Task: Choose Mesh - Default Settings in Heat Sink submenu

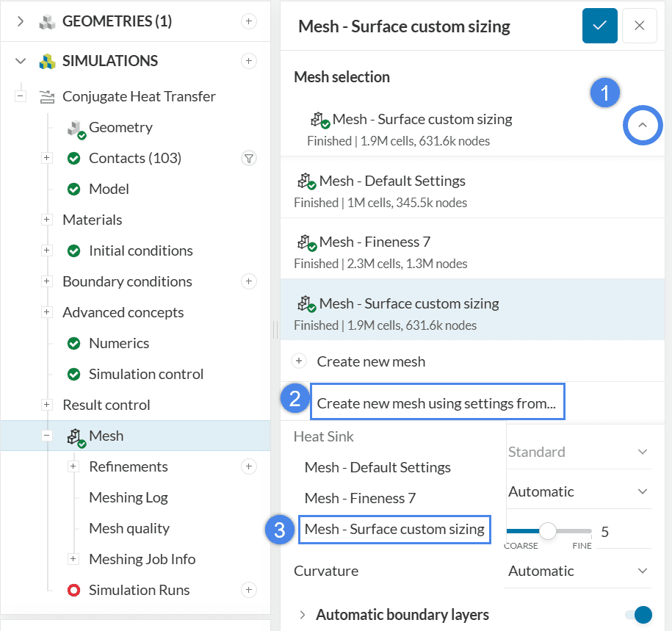Action: (x=377, y=467)
